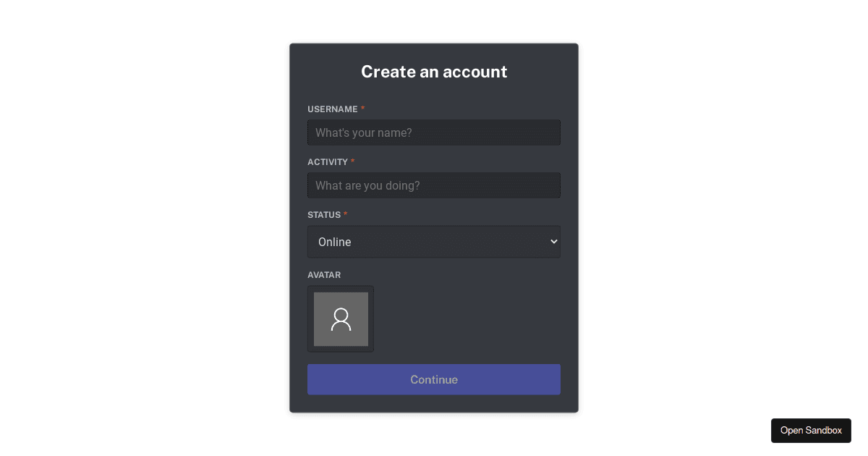The image size is (868, 456).
Task: Click the red asterisk beside USERNAME
Action: (x=362, y=108)
